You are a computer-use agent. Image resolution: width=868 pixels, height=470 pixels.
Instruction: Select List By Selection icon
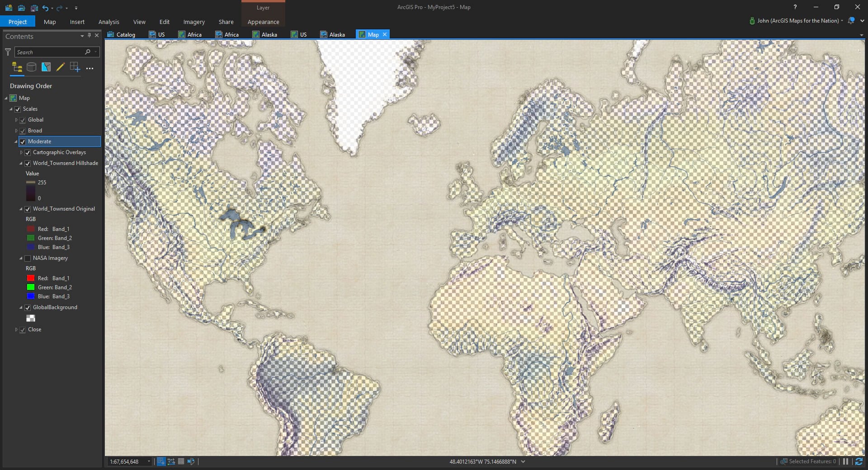pyautogui.click(x=46, y=68)
